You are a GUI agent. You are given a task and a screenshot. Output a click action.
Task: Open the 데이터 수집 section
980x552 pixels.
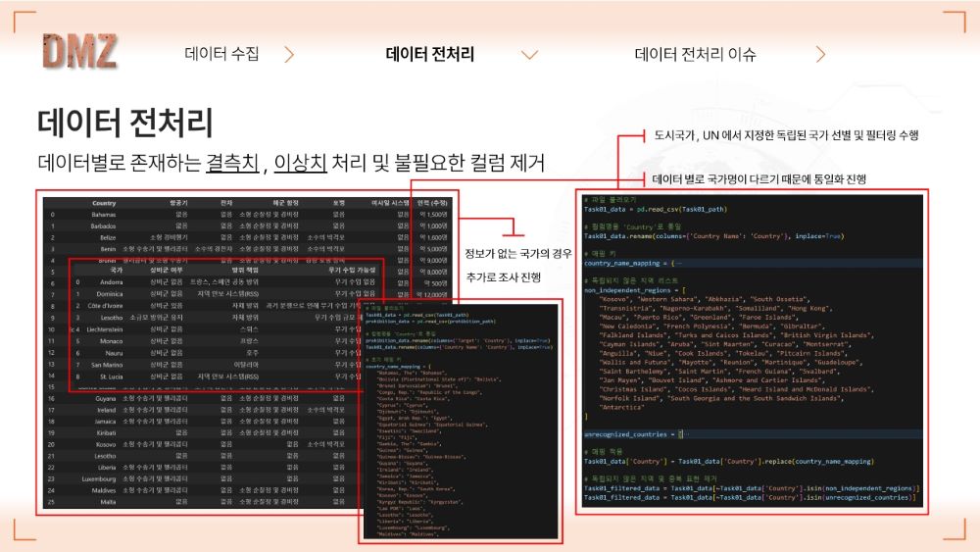pos(221,54)
